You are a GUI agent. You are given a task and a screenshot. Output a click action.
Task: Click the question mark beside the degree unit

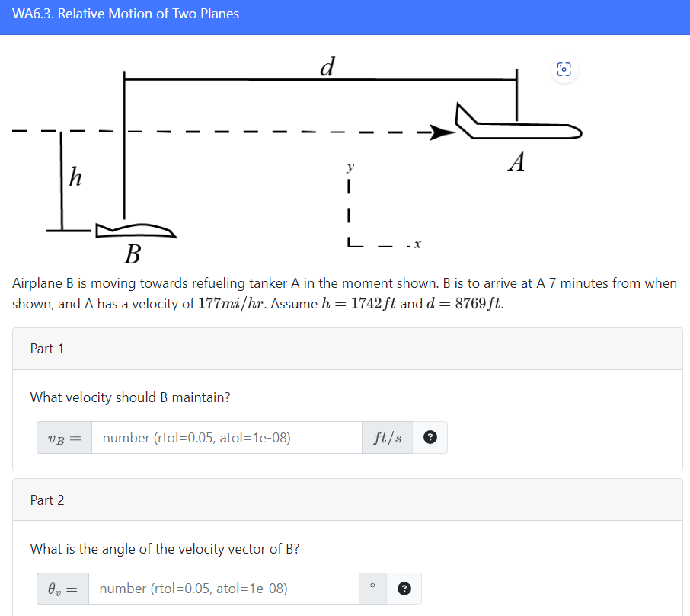[x=404, y=589]
